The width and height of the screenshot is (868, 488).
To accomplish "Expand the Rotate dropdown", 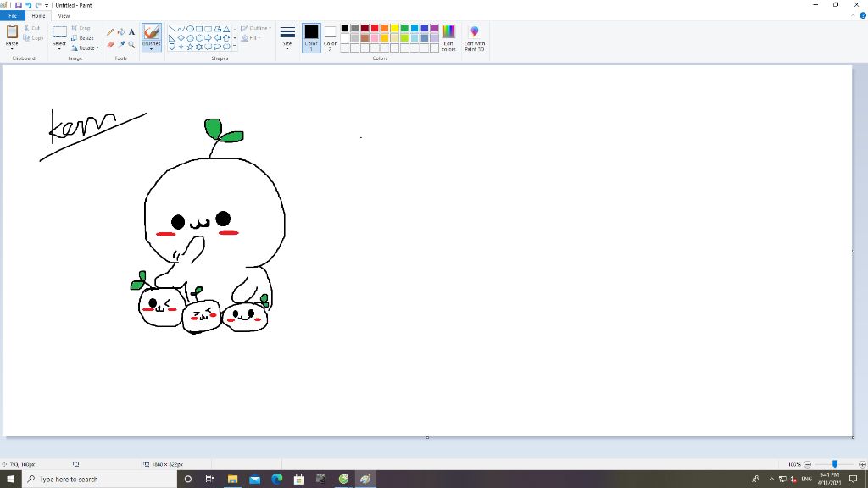I will (97, 48).
